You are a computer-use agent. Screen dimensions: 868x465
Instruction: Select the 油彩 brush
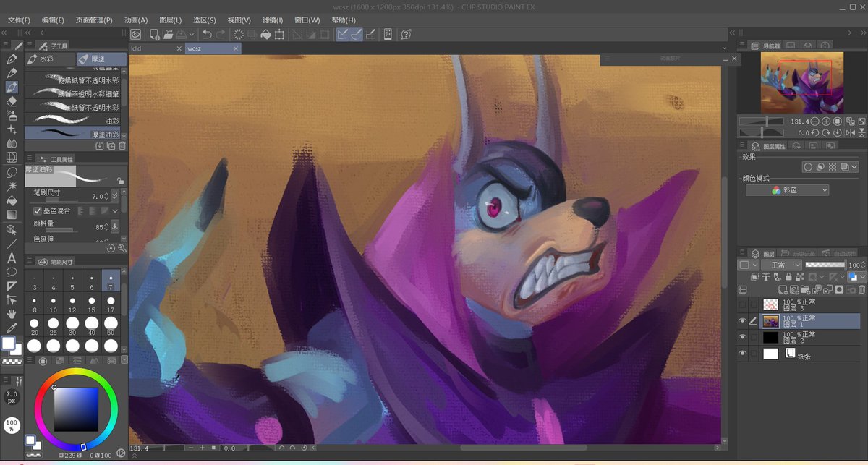pos(73,120)
